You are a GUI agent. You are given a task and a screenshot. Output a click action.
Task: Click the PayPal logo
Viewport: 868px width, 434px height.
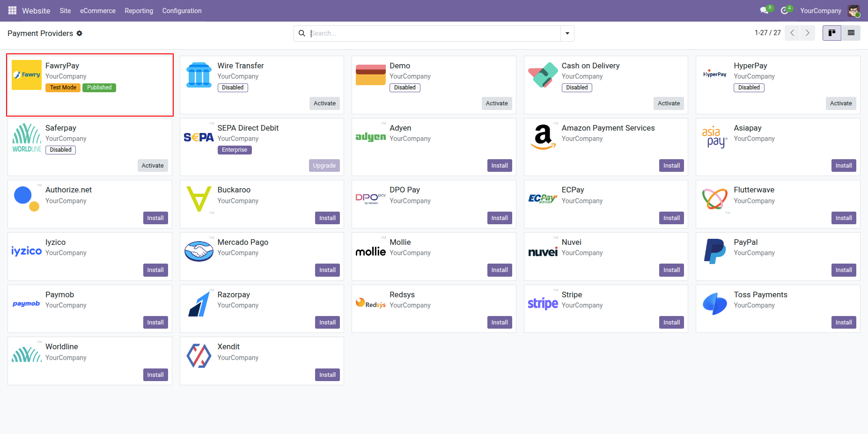click(x=715, y=251)
